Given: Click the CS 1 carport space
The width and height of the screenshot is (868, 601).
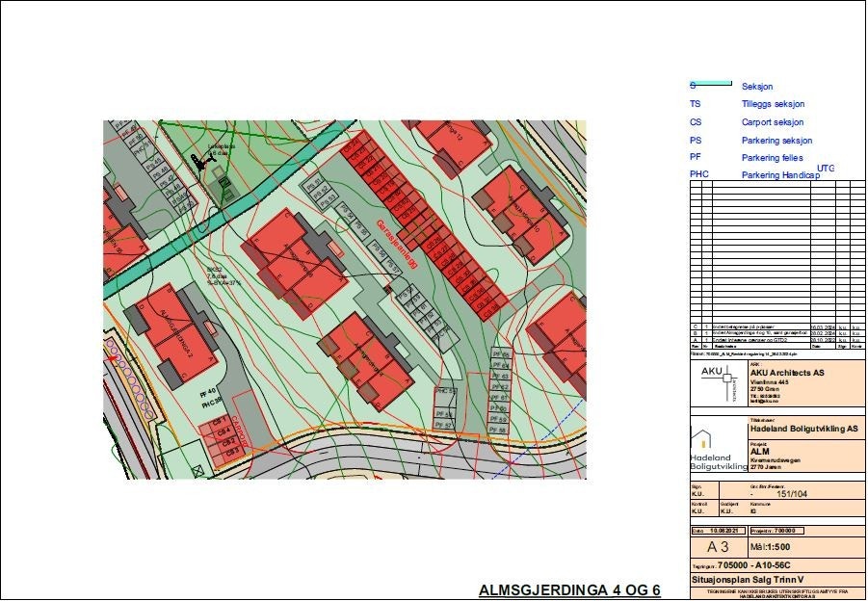Looking at the screenshot, I should (x=221, y=421).
